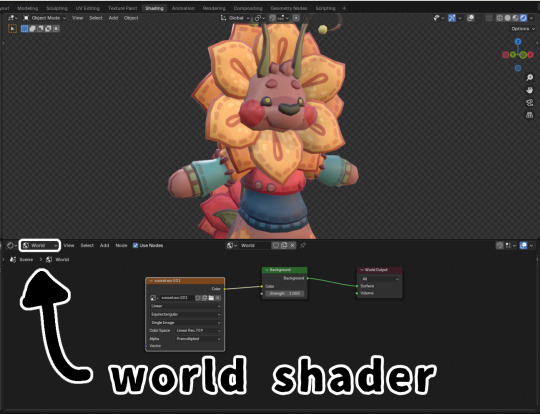
Task: Open the Animation workspace tab
Action: pos(183,8)
